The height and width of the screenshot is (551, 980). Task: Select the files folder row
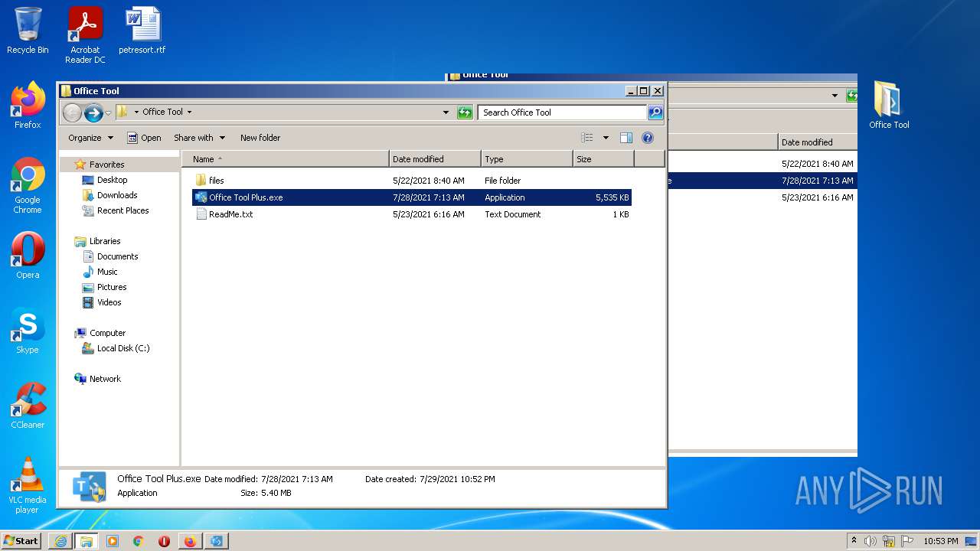(412, 181)
